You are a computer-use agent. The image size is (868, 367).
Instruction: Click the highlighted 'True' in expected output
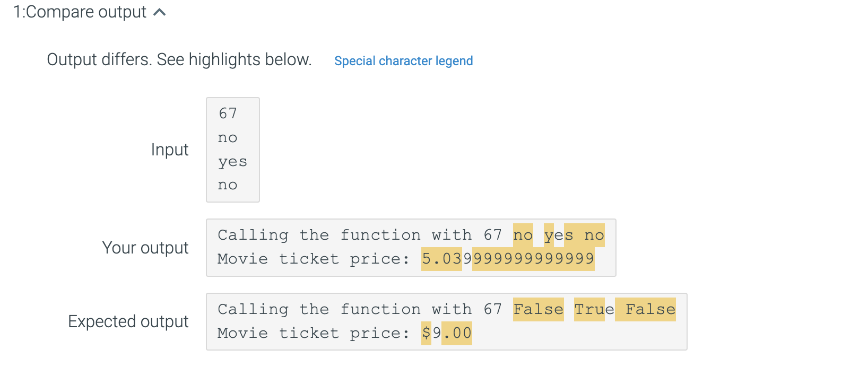(x=591, y=309)
